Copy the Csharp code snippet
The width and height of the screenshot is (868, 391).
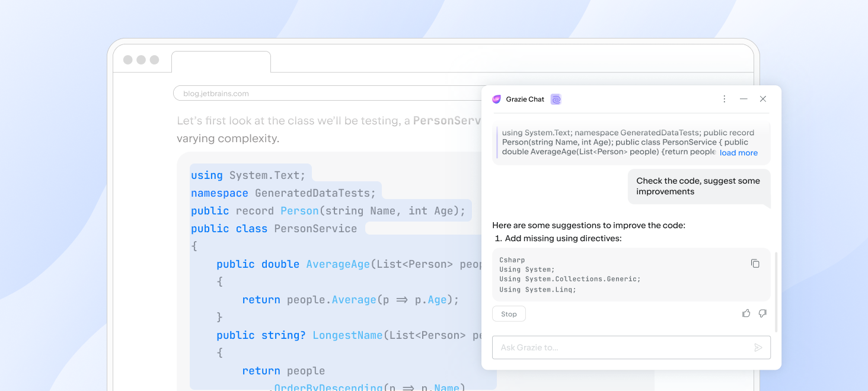pos(755,263)
